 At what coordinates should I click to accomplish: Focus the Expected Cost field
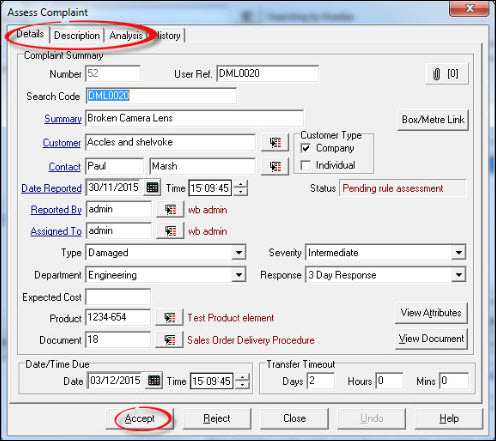coord(118,297)
